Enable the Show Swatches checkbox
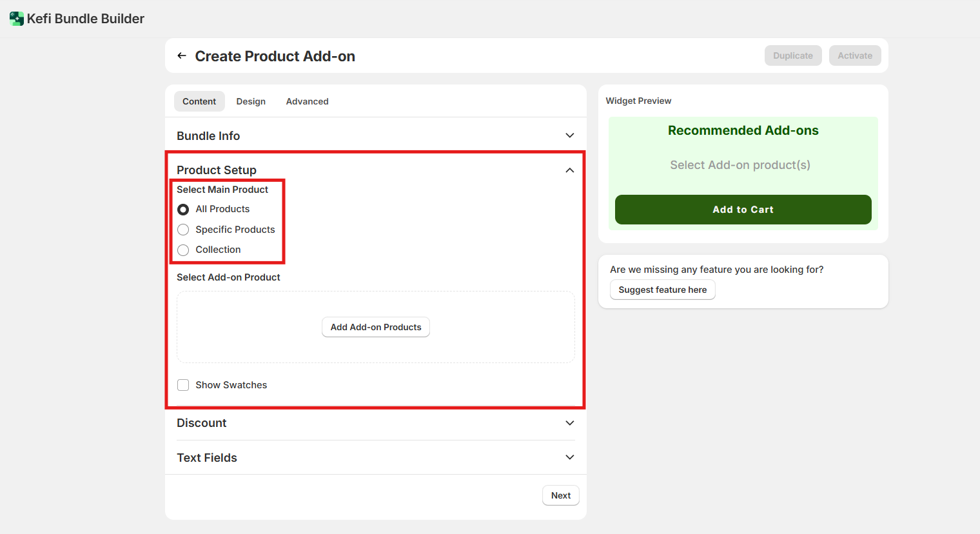Viewport: 980px width, 534px height. click(183, 385)
